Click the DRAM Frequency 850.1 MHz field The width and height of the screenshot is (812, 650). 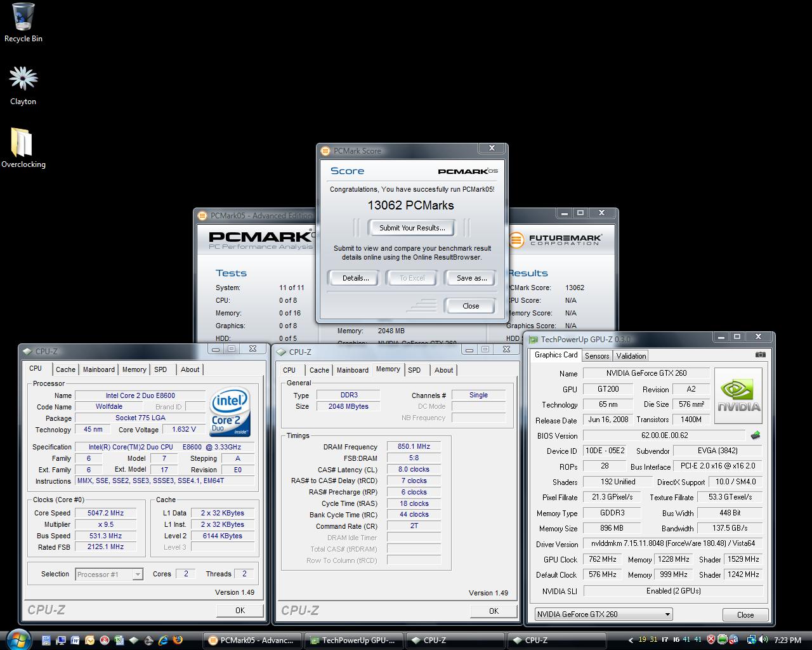pyautogui.click(x=414, y=446)
